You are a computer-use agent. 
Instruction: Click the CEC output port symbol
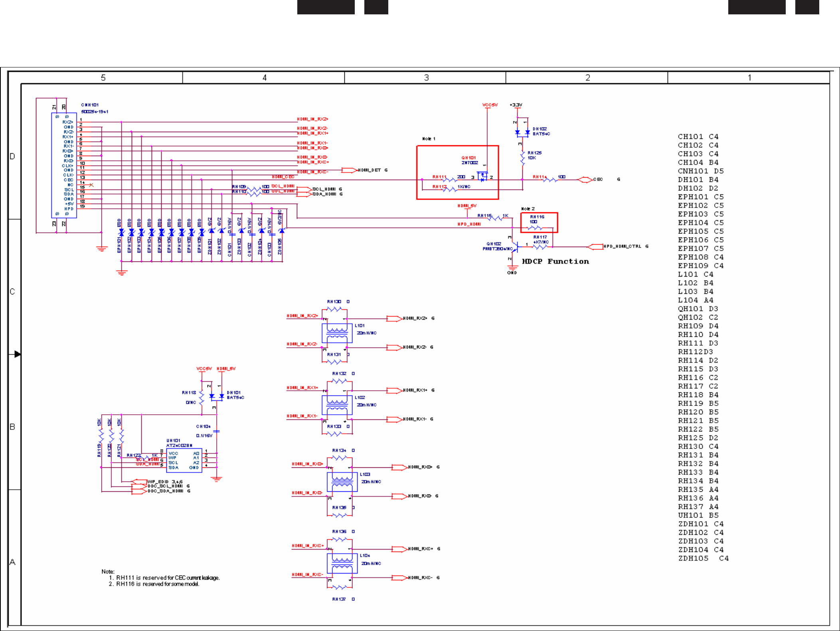click(x=585, y=180)
